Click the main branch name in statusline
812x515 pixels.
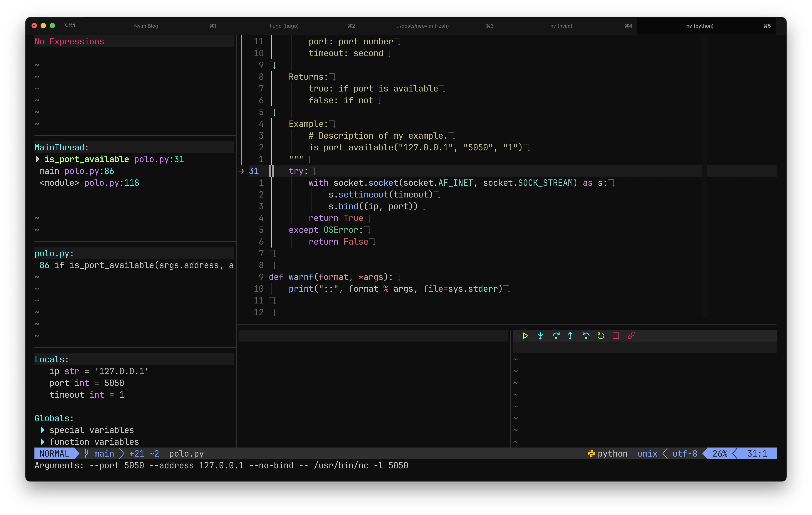[x=104, y=454]
